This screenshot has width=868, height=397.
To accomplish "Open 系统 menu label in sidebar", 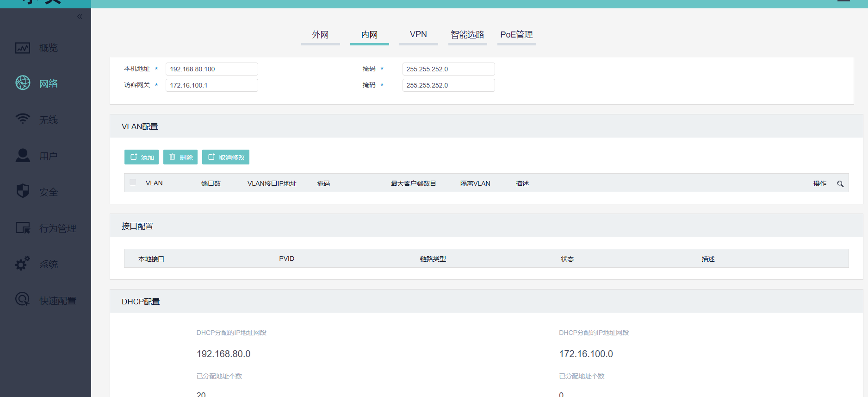I will click(49, 264).
